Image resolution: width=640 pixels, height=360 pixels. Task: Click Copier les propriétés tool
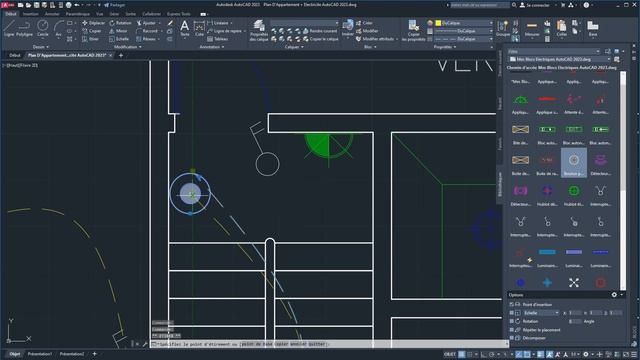click(x=413, y=31)
